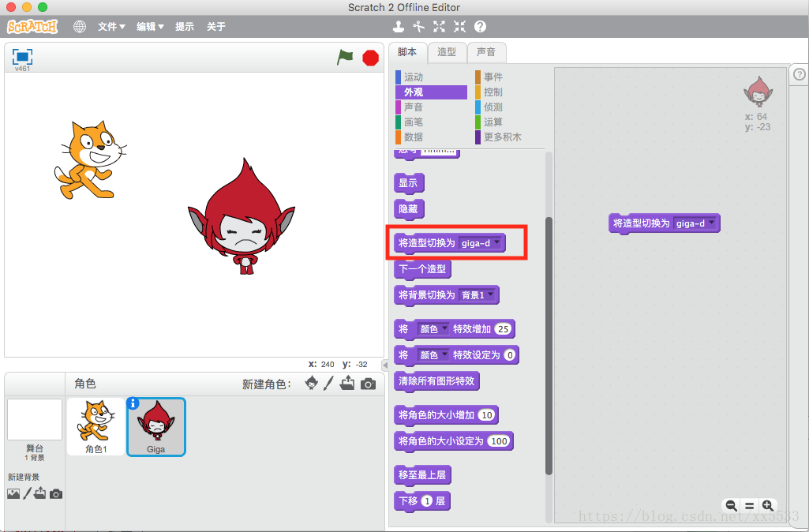
Task: Click the block palette vertical scrollbar
Action: 549,346
